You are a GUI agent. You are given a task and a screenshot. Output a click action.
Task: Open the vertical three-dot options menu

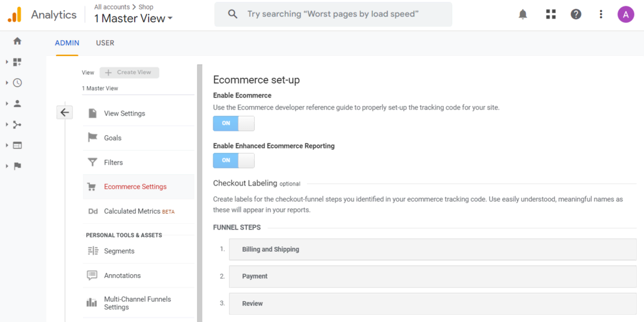pyautogui.click(x=601, y=14)
